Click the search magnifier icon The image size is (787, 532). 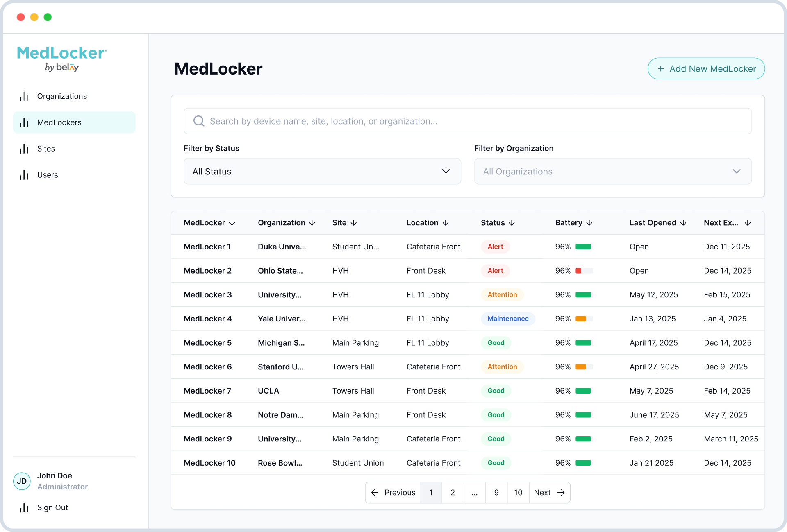199,121
